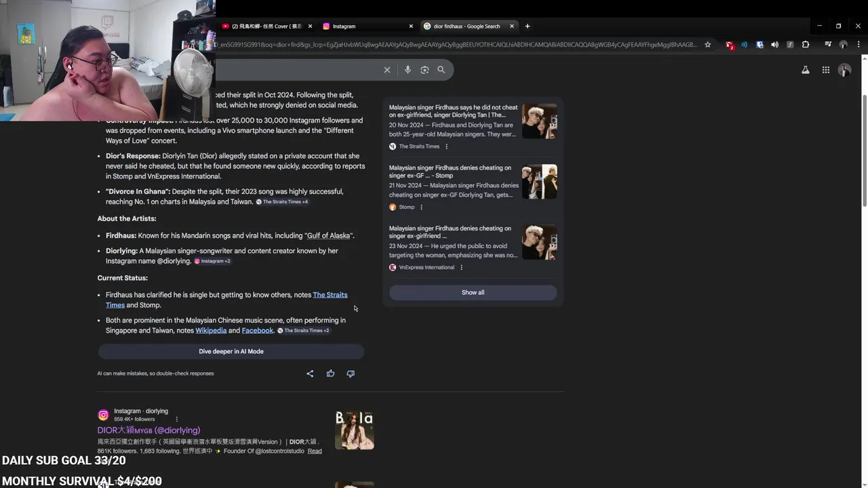This screenshot has height=488, width=868.
Task: Start a voice search with the microphone icon
Action: pos(408,70)
